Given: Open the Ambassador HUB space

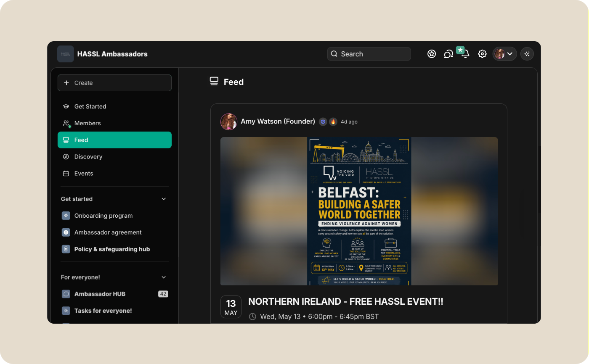Looking at the screenshot, I should 114,294.
